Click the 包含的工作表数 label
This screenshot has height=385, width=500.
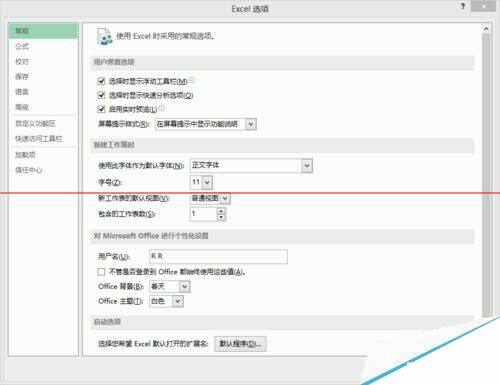point(127,214)
